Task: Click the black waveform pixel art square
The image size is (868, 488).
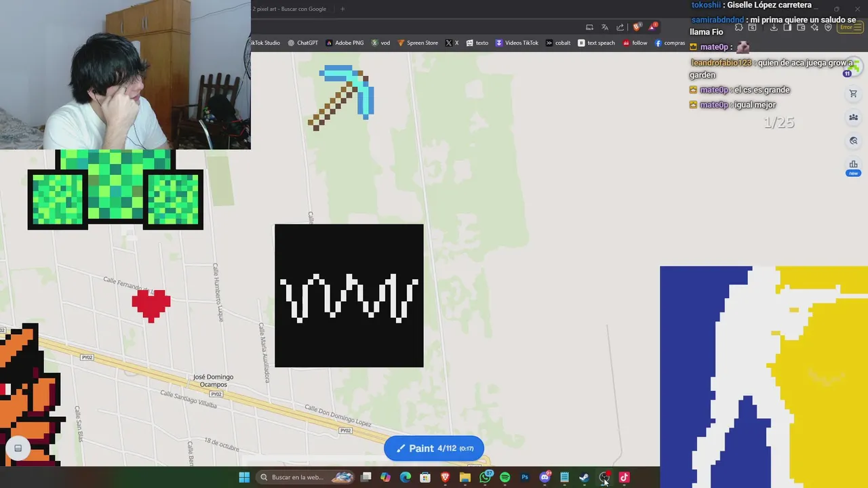Action: tap(349, 296)
